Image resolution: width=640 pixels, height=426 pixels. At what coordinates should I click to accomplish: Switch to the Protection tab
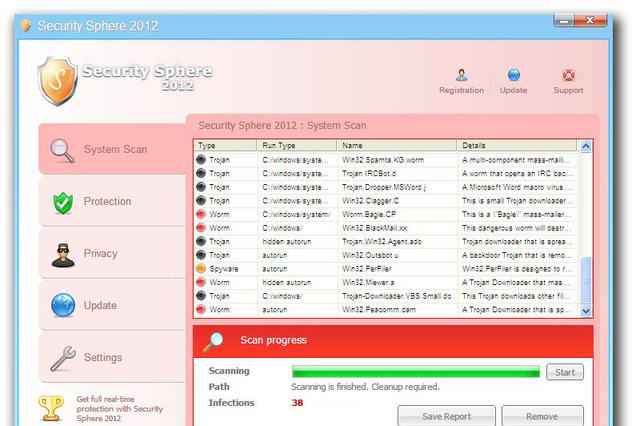[x=112, y=201]
